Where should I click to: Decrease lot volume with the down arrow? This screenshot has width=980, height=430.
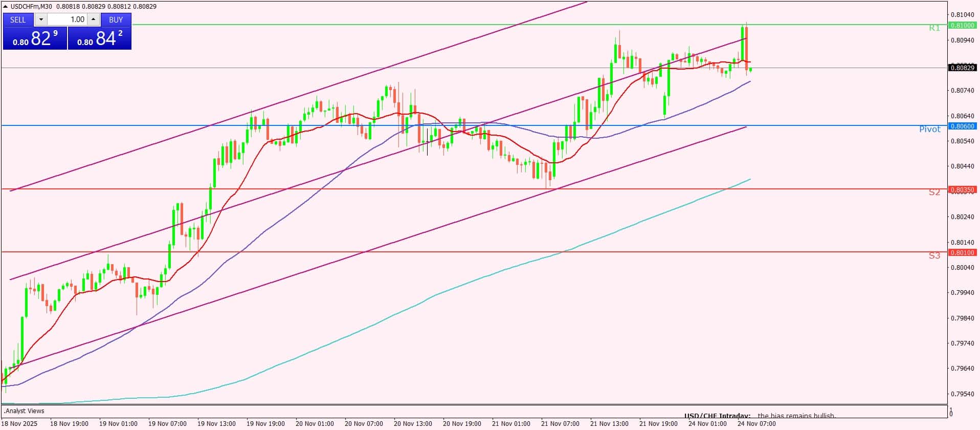pos(41,19)
